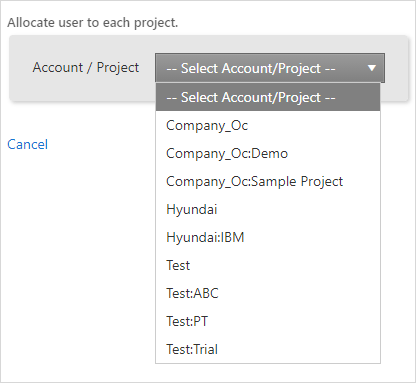Viewport: 416px width, 383px height.
Task: Choose the '-- Select Account/Project --' list option
Action: point(268,97)
